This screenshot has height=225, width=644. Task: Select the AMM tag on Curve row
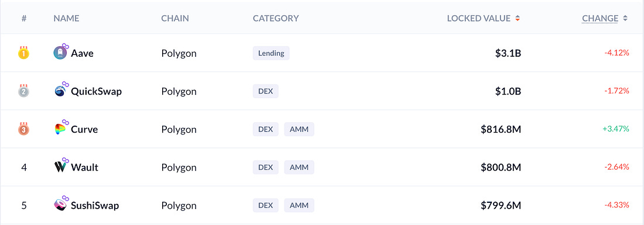tap(299, 129)
